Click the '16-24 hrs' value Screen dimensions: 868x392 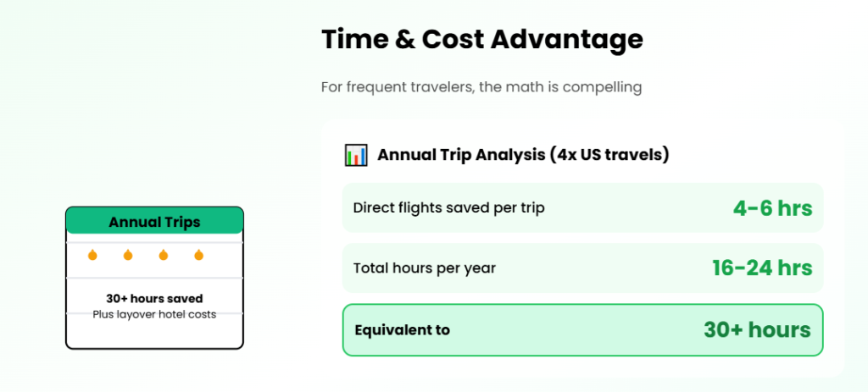point(762,268)
